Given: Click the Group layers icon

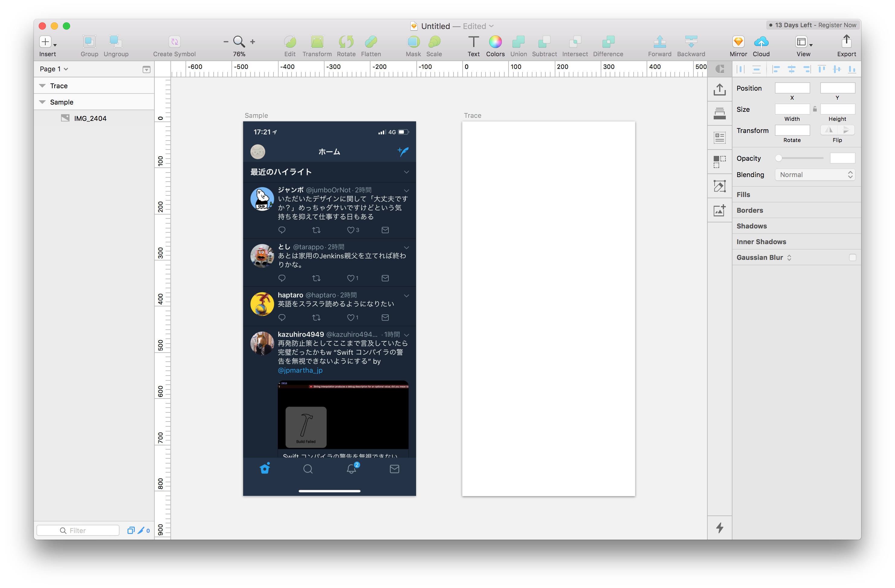Looking at the screenshot, I should 89,42.
